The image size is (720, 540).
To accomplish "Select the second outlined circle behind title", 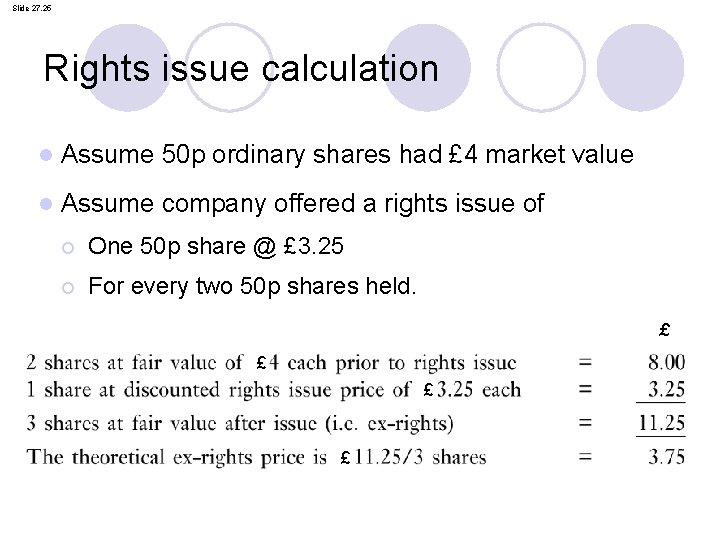I will pyautogui.click(x=229, y=68).
